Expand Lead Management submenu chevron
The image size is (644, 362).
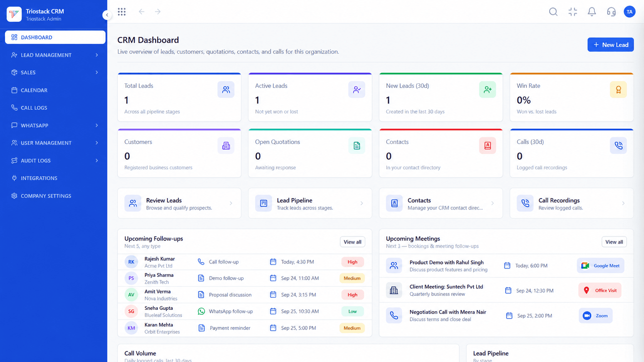[x=97, y=55]
